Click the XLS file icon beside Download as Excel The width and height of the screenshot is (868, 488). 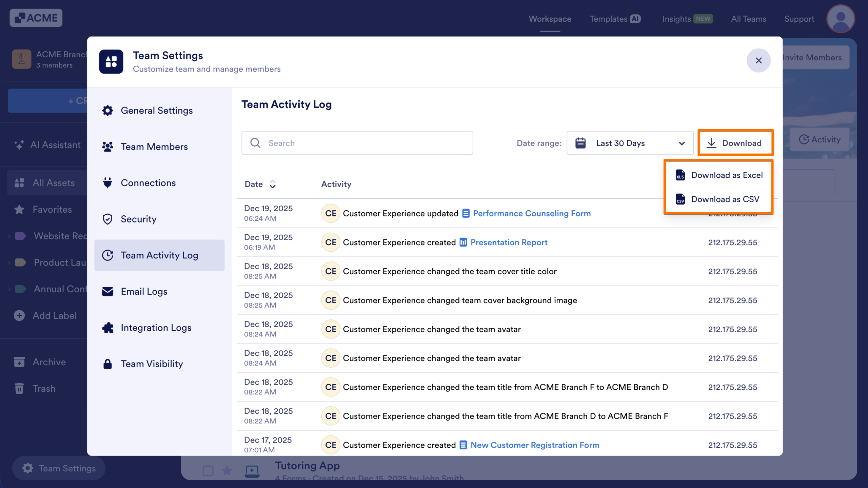tap(680, 175)
